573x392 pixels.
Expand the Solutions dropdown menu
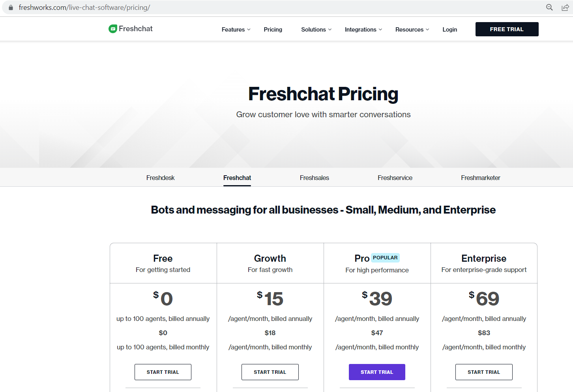pos(316,30)
